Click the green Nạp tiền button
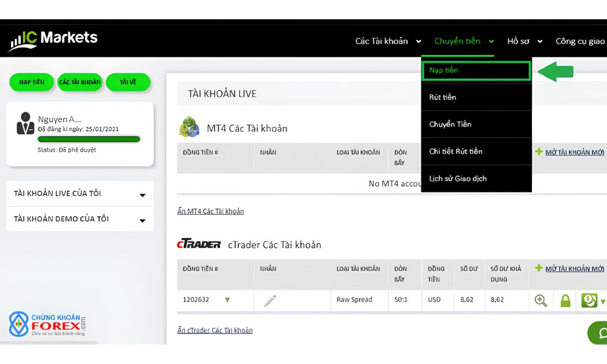This screenshot has width=607, height=364. click(32, 82)
